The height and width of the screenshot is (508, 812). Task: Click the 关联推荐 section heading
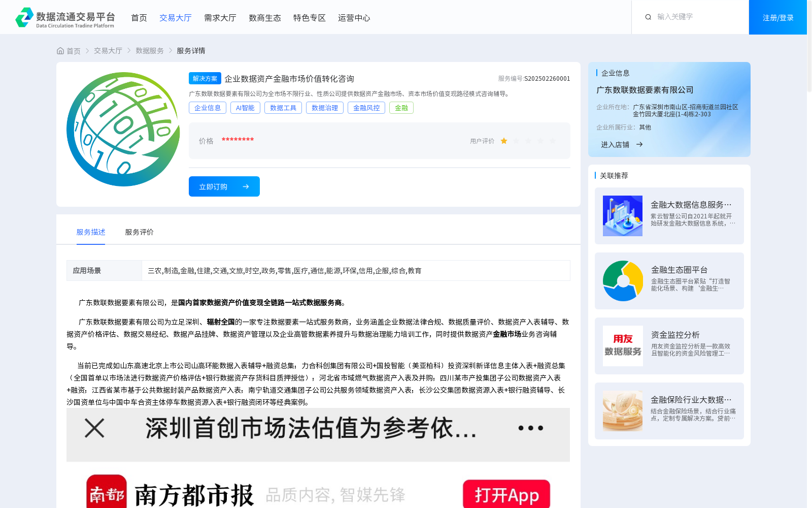[614, 176]
